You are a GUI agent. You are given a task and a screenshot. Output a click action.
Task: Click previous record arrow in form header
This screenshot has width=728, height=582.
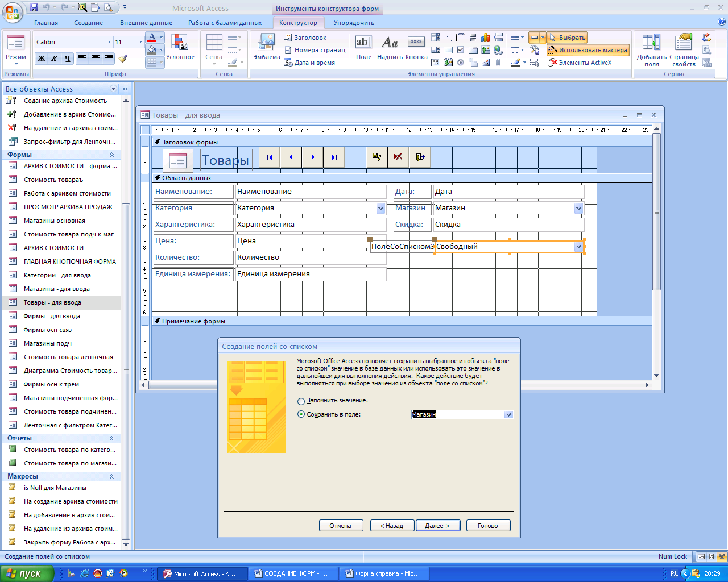[x=291, y=157]
